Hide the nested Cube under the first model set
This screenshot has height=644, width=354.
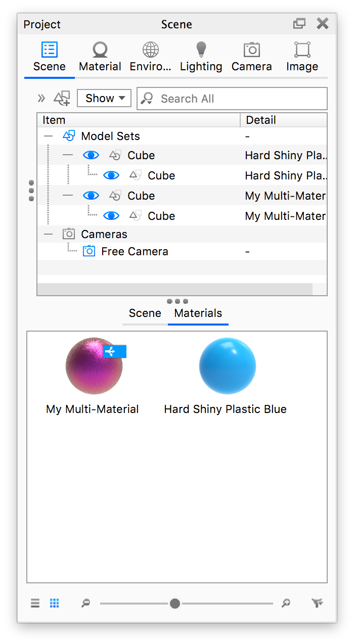pos(111,175)
